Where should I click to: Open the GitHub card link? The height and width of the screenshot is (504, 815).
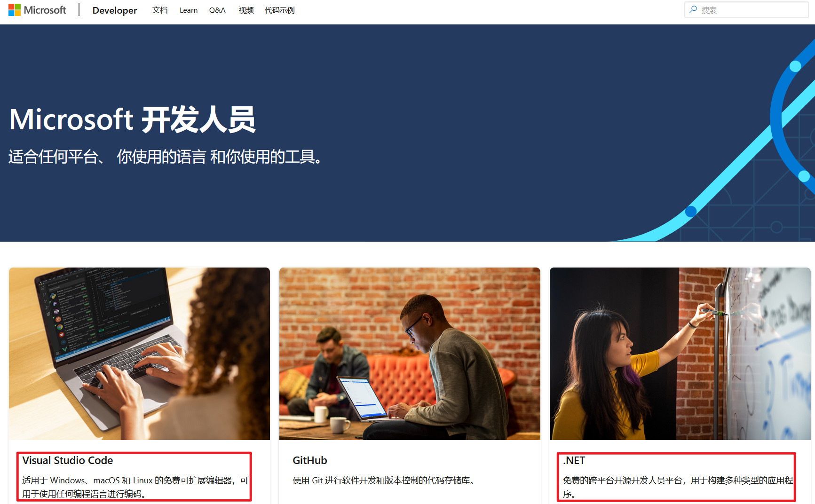(309, 460)
